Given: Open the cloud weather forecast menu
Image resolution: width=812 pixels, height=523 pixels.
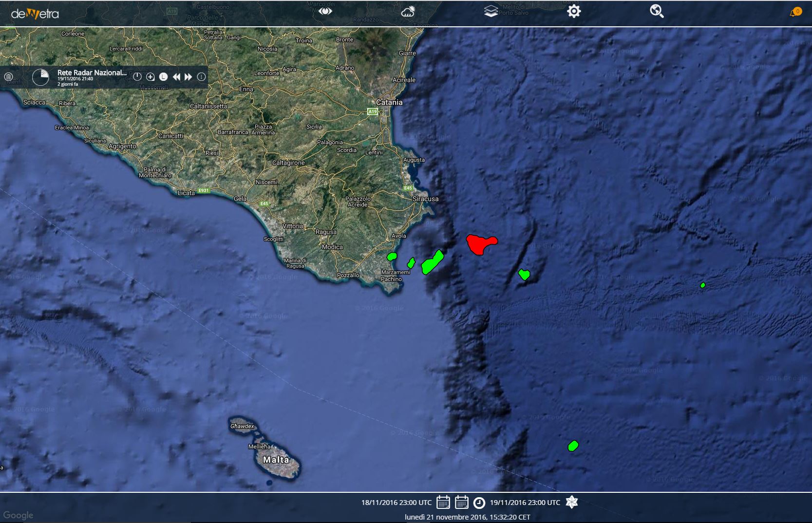Looking at the screenshot, I should [408, 12].
